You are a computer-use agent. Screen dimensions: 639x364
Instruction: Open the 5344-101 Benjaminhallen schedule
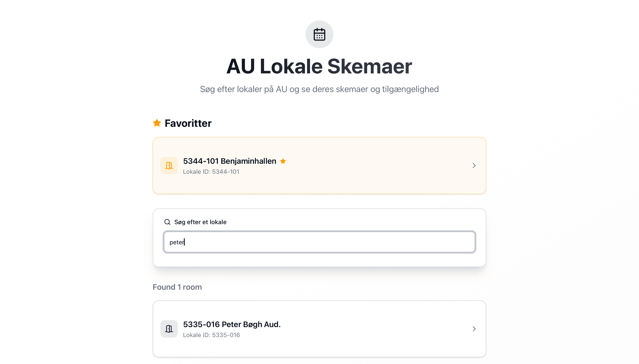pyautogui.click(x=230, y=161)
